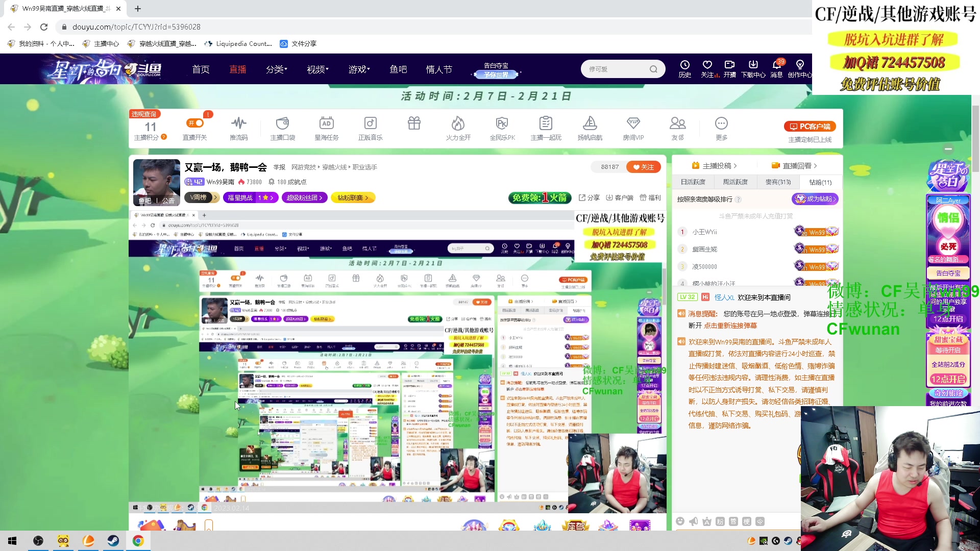
Task: Switch to 日活跃度 tab
Action: (693, 182)
